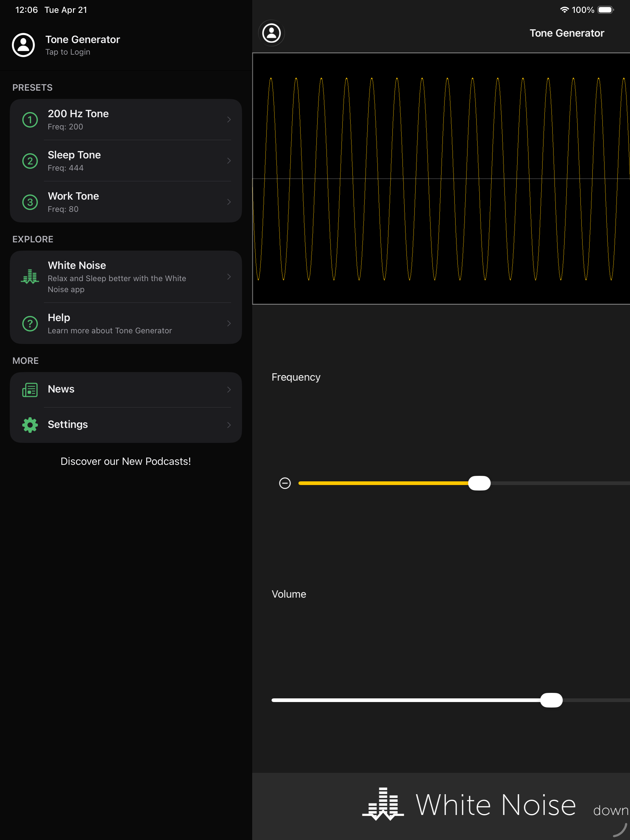Tap the sidebar profile avatar icon
This screenshot has width=630, height=840.
[24, 45]
